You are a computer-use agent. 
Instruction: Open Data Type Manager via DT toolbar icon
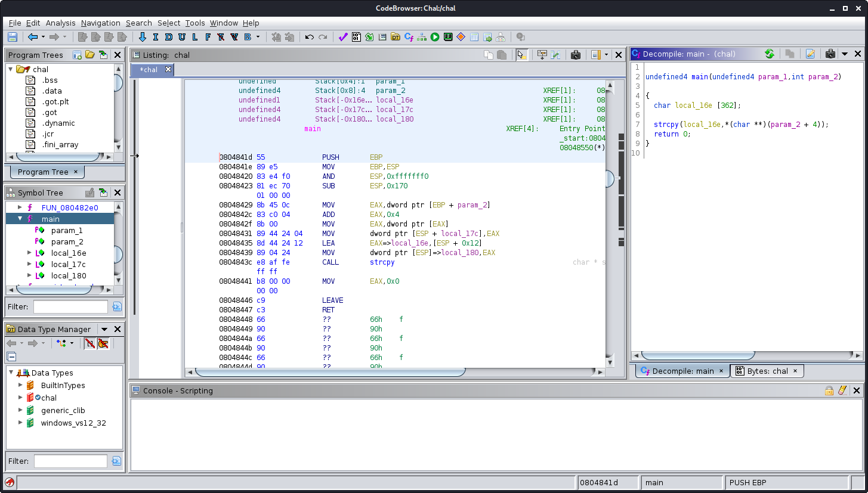point(396,37)
